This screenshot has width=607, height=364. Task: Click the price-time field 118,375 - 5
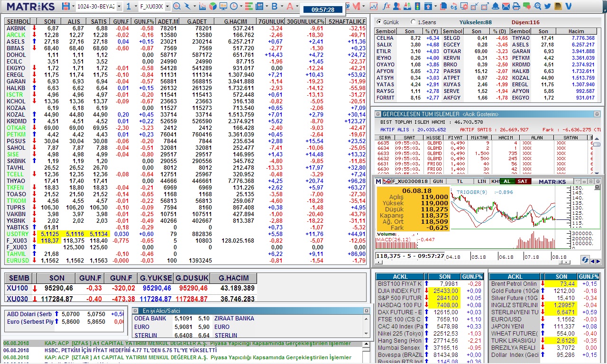coord(410,256)
